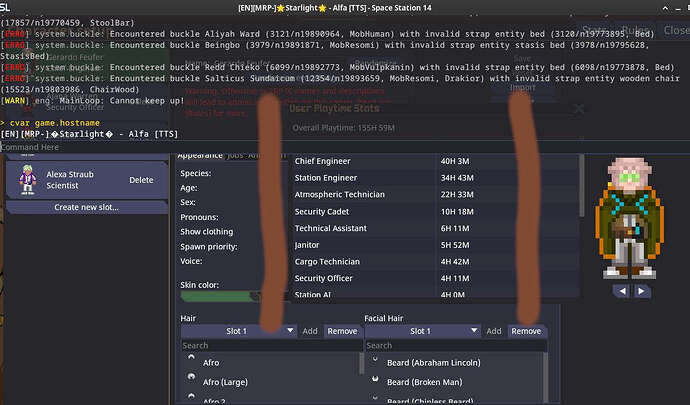Click the Chief Engineer playtime row
This screenshot has height=405, width=690.
pos(435,161)
